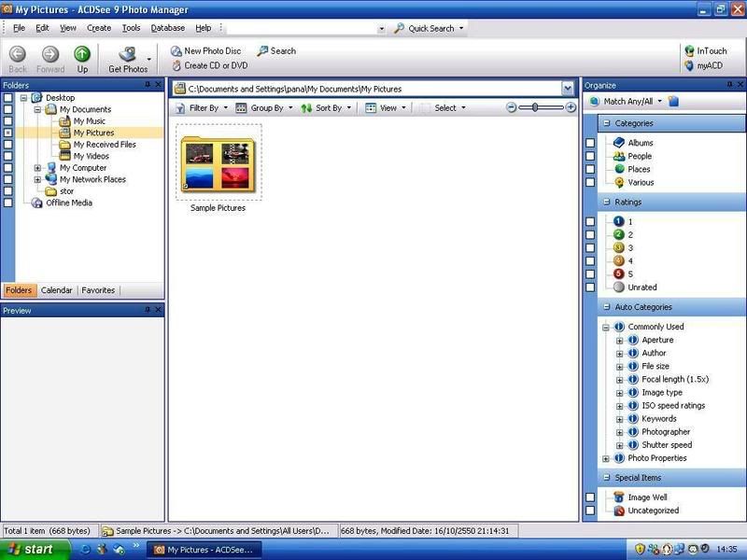Image resolution: width=747 pixels, height=560 pixels.
Task: Close the Preview panel
Action: coord(158,310)
